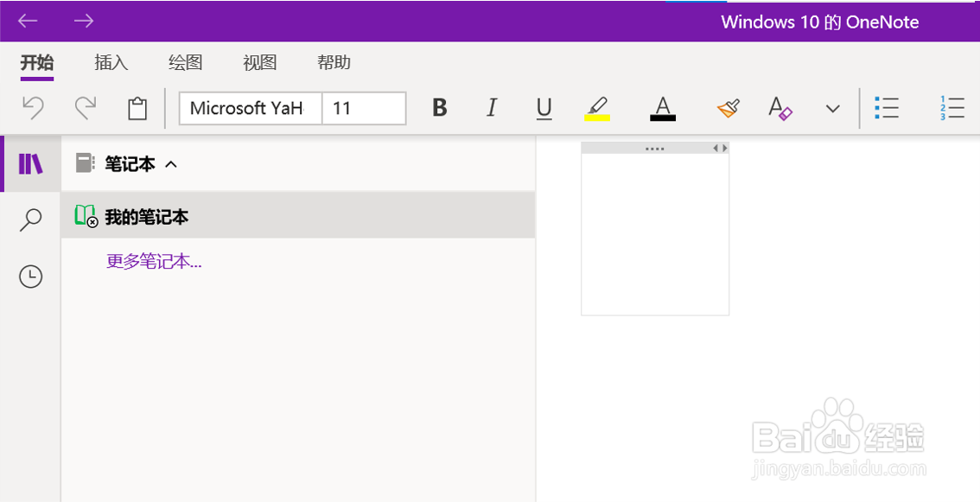This screenshot has height=502, width=980.
Task: Click the 笔记本 header notebook icon
Action: 85,164
